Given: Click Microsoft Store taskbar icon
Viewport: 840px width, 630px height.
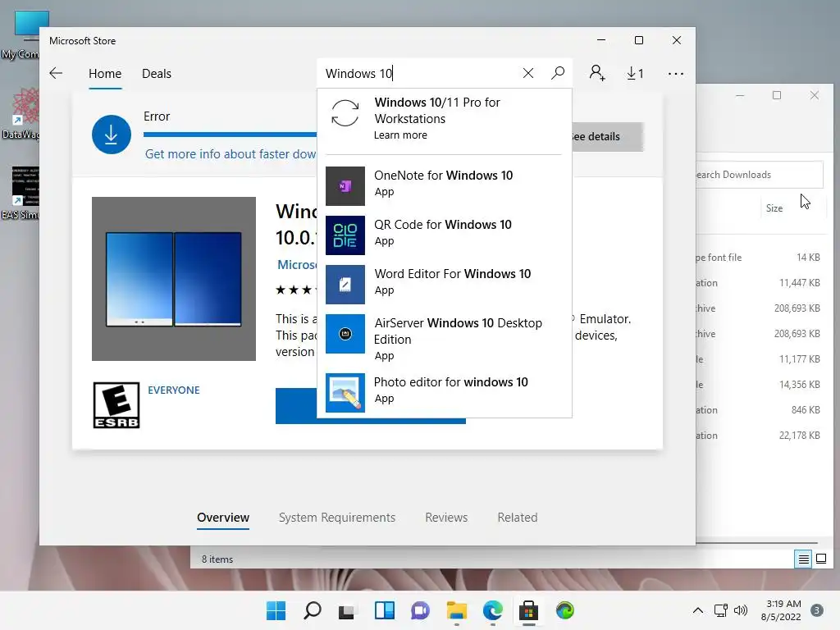Looking at the screenshot, I should pyautogui.click(x=529, y=610).
